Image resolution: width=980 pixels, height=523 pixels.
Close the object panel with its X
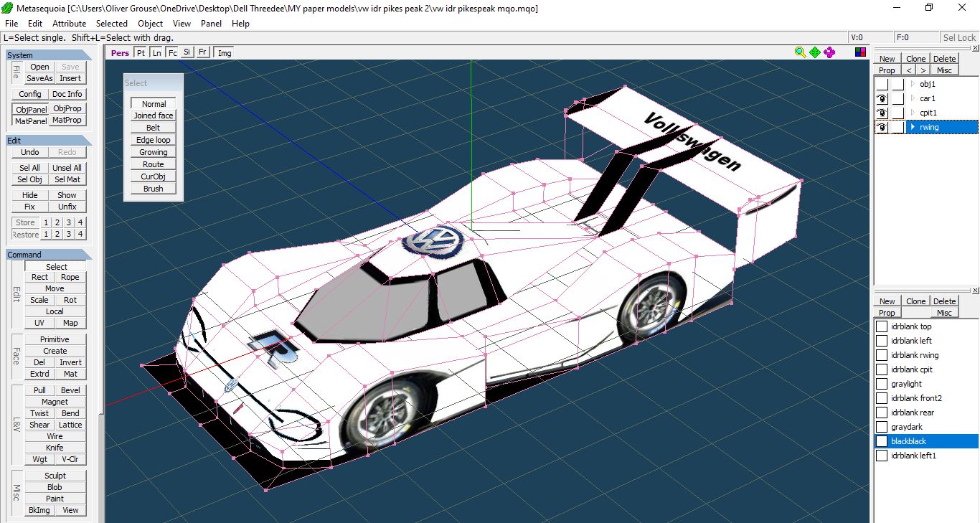pyautogui.click(x=975, y=47)
